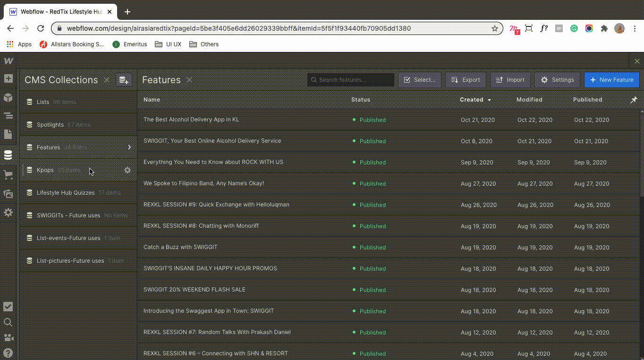Image resolution: width=644 pixels, height=360 pixels.
Task: Pin the collection table columns
Action: click(x=634, y=100)
